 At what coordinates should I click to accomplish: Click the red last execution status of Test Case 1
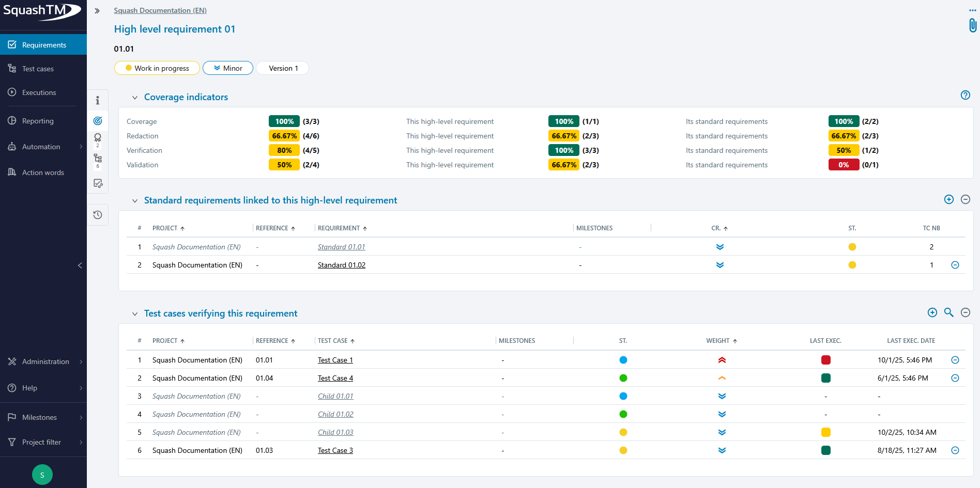coord(825,360)
